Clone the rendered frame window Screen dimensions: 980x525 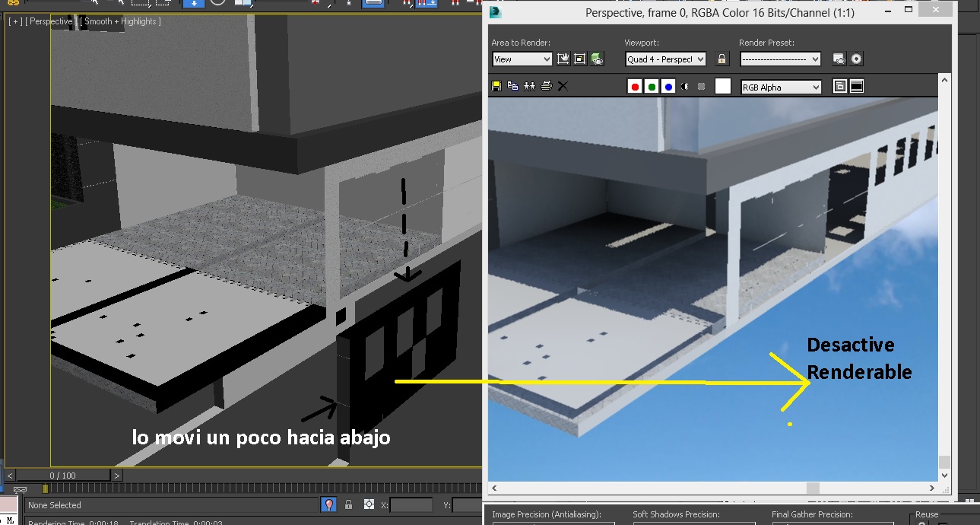click(x=529, y=86)
